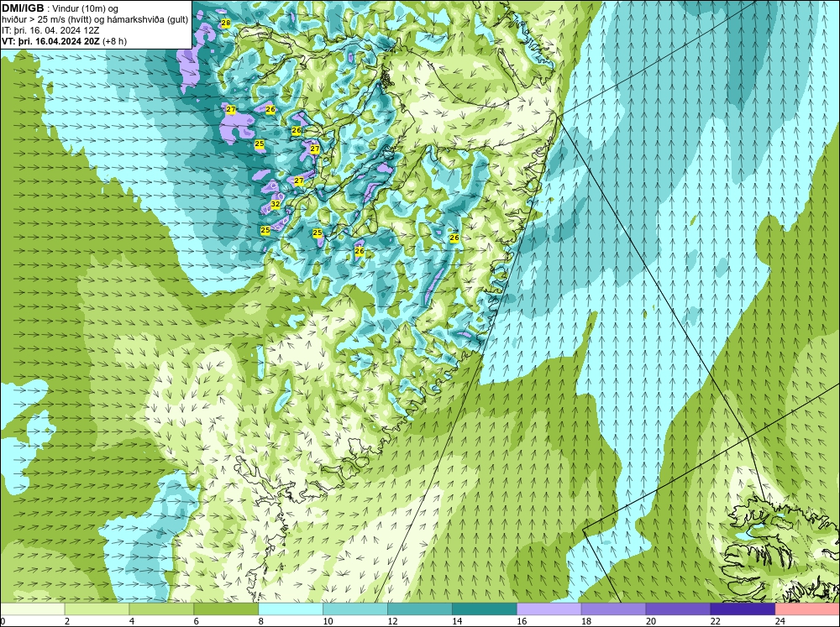Pick the violet 20–22 m/s legend swatch
The width and height of the screenshot is (840, 627).
tap(678, 609)
